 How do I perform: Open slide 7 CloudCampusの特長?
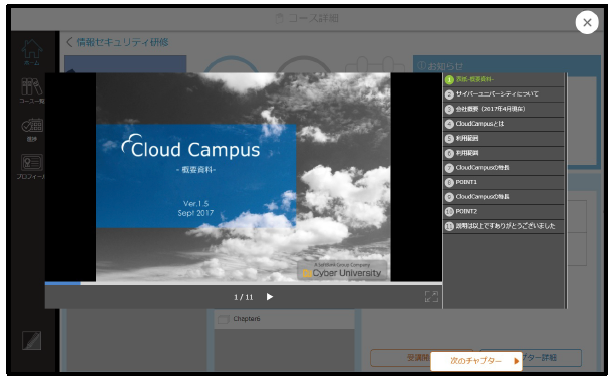(x=504, y=168)
